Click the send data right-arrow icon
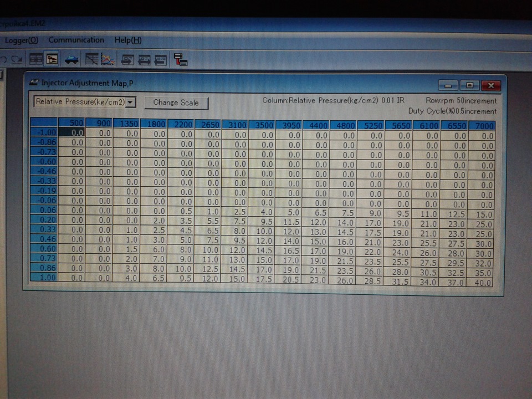Screen dimensions: 532x399 (127, 60)
